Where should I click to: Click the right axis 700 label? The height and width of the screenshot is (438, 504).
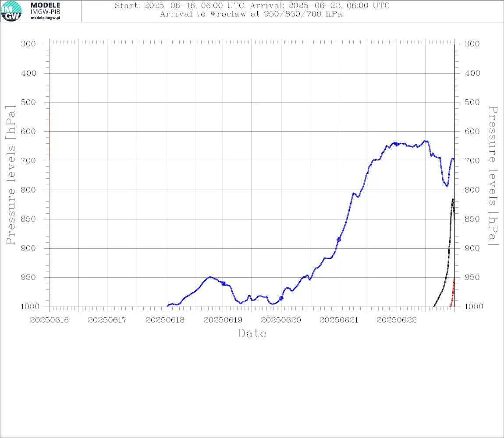472,160
